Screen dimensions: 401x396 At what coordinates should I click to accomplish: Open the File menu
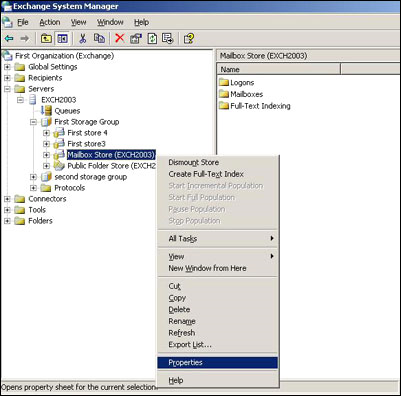tap(23, 22)
